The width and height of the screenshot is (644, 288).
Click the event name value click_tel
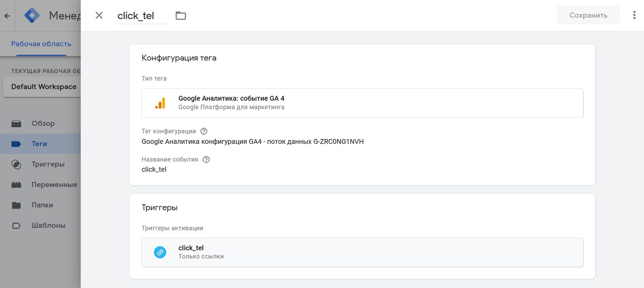(154, 169)
